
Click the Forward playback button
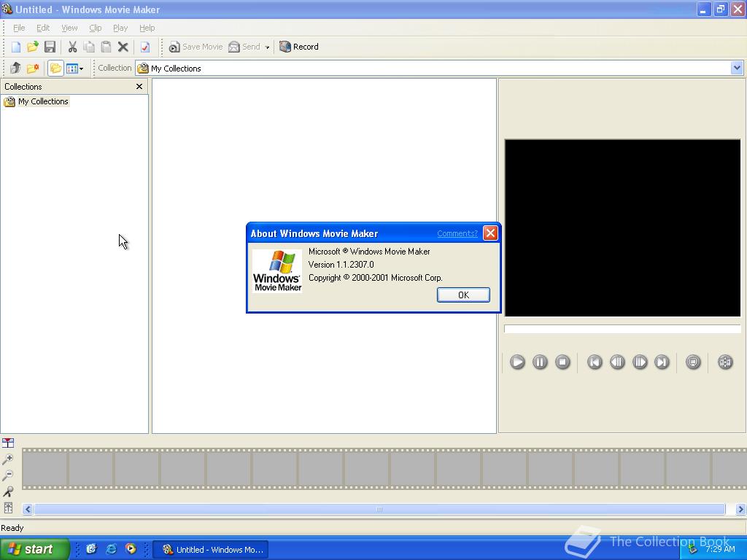tap(662, 362)
